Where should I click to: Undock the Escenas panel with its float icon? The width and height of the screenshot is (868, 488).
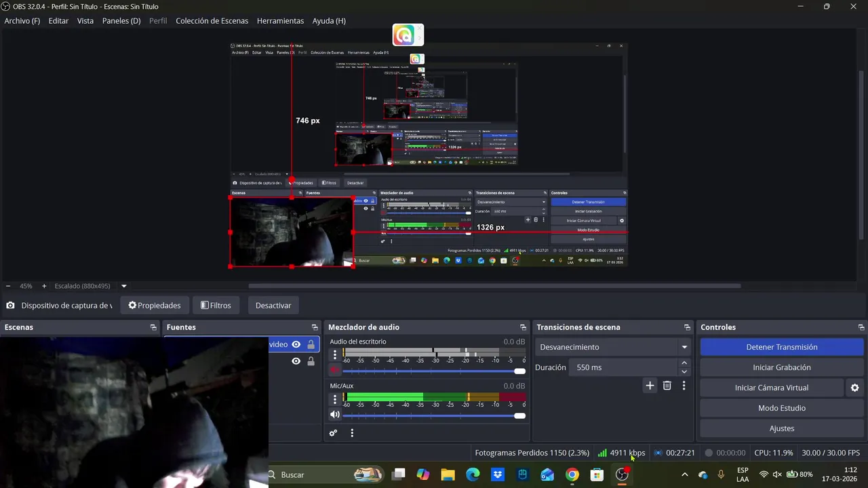pyautogui.click(x=153, y=327)
